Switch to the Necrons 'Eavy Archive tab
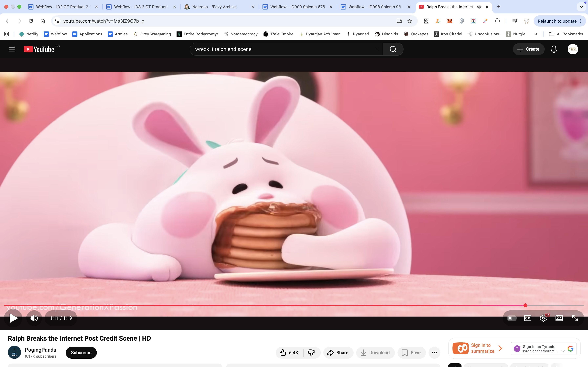Image resolution: width=588 pixels, height=367 pixels. (214, 7)
